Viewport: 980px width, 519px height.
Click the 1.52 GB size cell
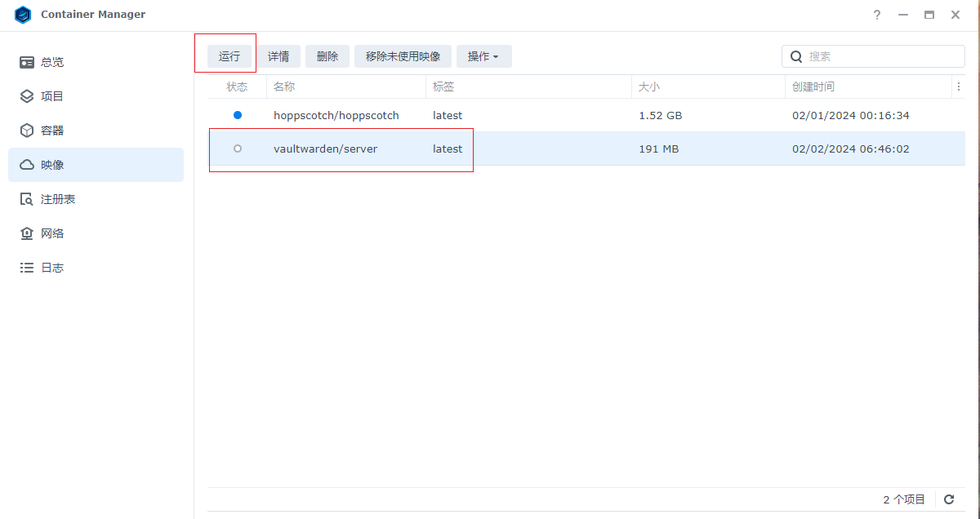[x=660, y=115]
